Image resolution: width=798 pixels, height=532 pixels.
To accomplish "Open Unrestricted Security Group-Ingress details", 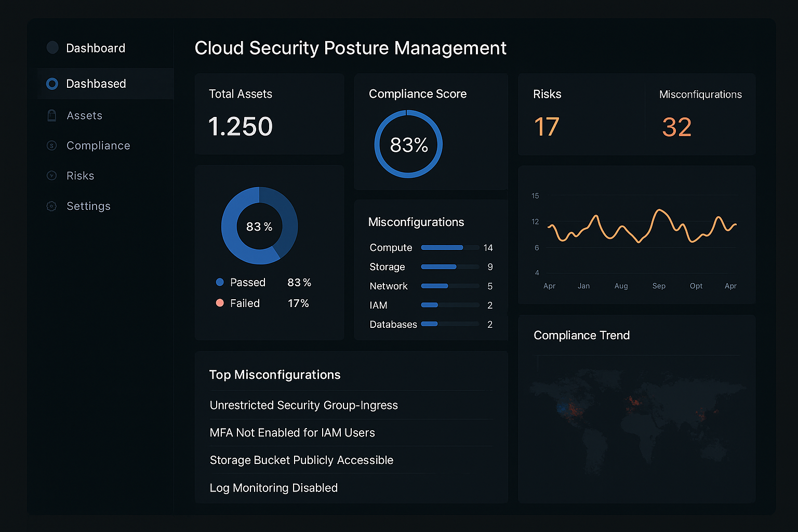I will 304,405.
